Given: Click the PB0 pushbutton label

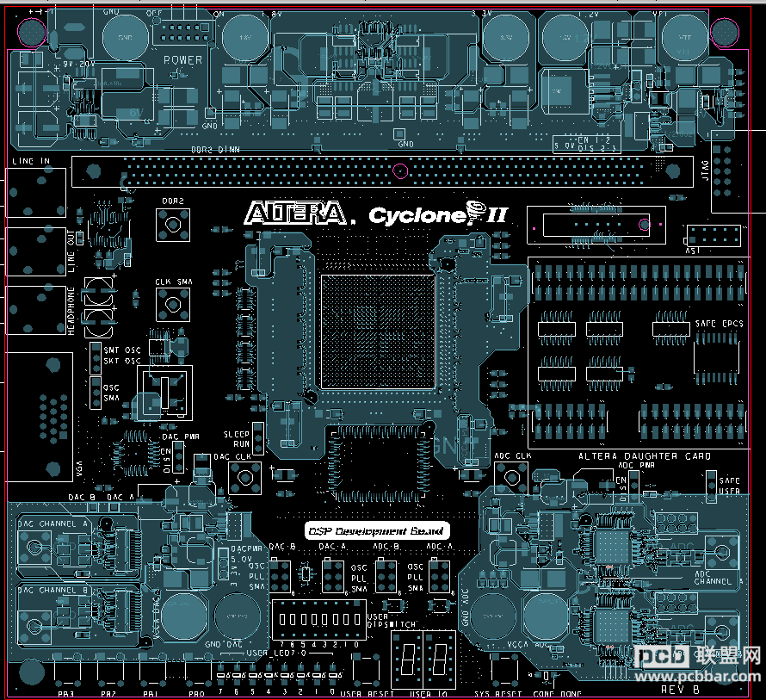Looking at the screenshot, I should 197,694.
